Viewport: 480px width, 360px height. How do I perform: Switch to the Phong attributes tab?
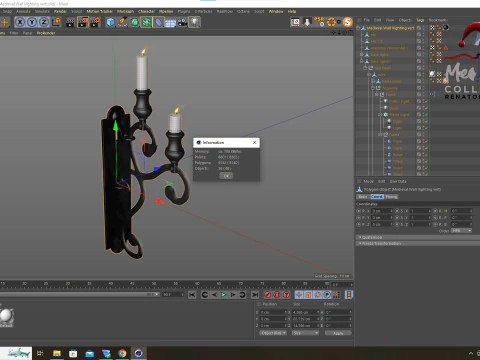coord(391,197)
